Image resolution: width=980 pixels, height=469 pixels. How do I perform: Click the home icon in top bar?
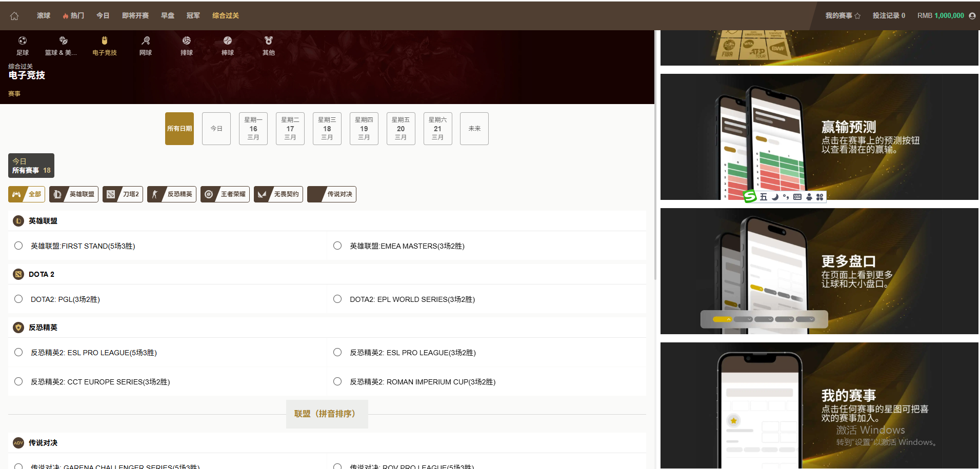tap(14, 16)
